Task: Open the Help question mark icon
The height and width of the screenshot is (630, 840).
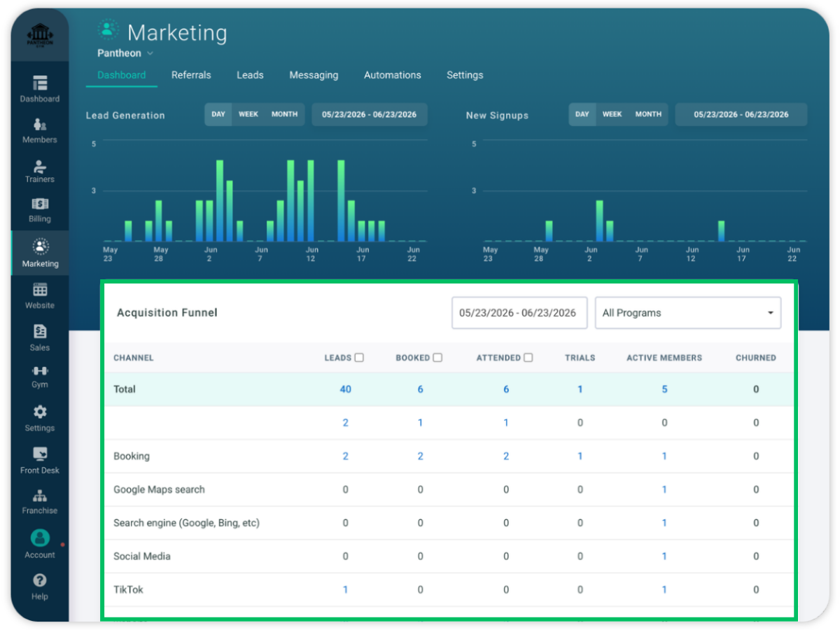Action: point(40,580)
